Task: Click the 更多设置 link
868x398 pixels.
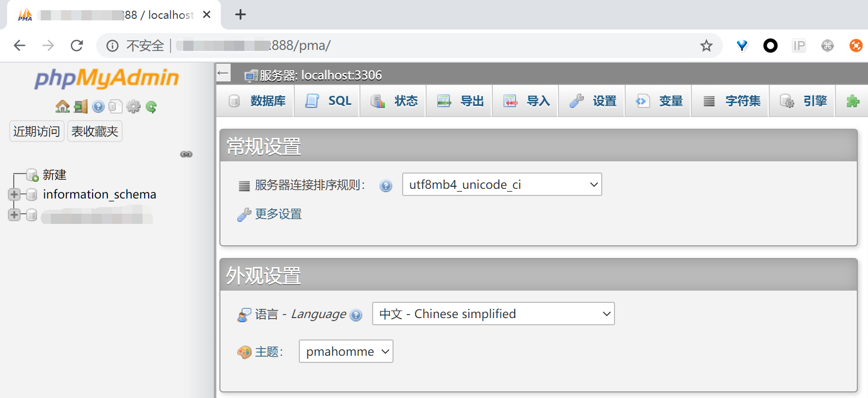Action: pyautogui.click(x=278, y=214)
